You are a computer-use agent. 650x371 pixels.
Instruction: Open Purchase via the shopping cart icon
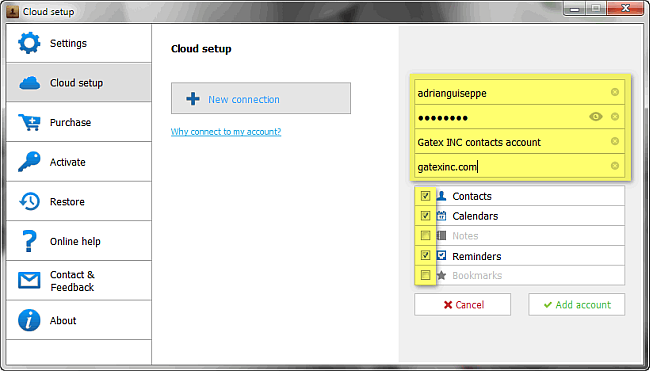tap(29, 123)
